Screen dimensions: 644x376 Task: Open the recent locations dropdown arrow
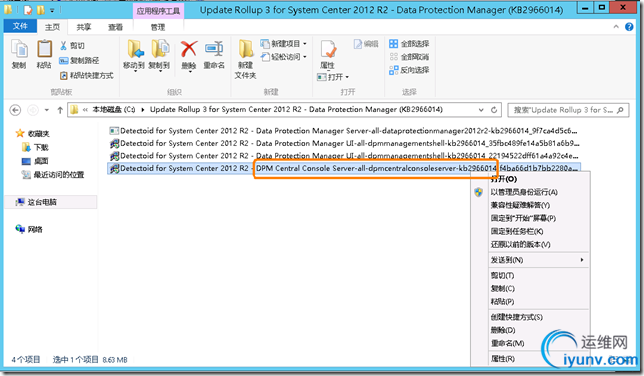point(46,110)
